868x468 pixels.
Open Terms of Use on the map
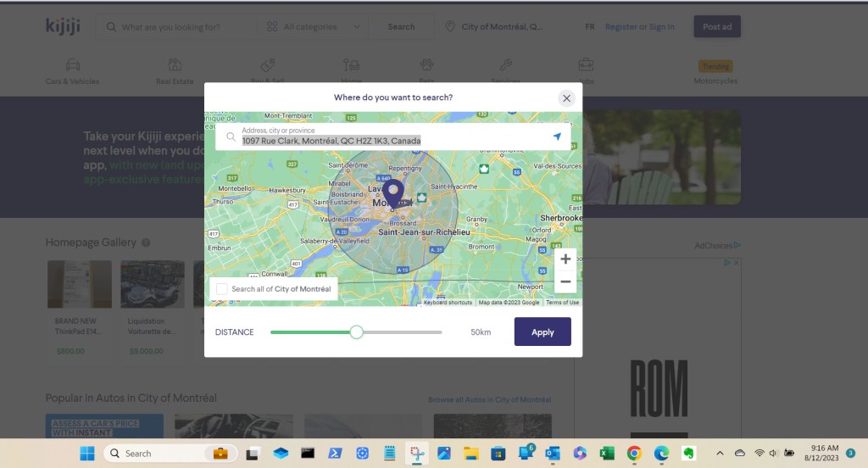coord(562,303)
